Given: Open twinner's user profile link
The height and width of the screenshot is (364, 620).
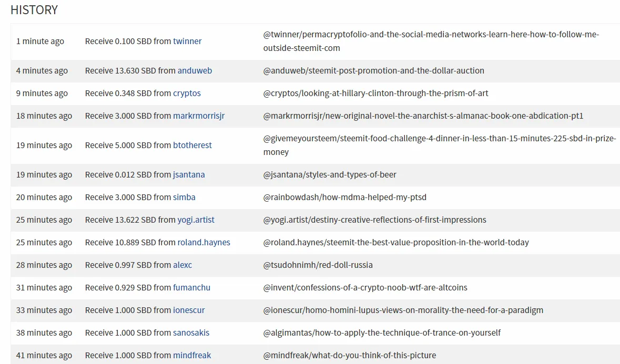Looking at the screenshot, I should click(187, 41).
